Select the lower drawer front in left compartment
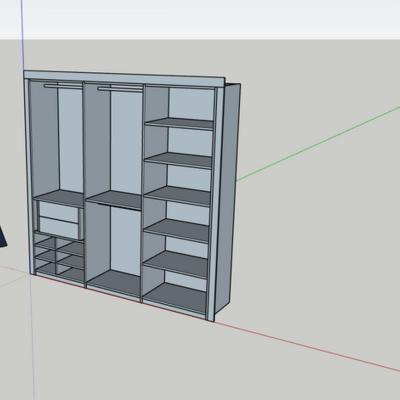Screen dimensions: 400x400 point(59,227)
